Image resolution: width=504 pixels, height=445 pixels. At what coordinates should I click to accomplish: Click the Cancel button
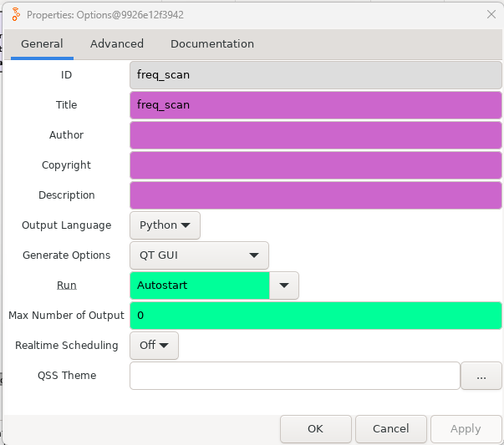[391, 429]
